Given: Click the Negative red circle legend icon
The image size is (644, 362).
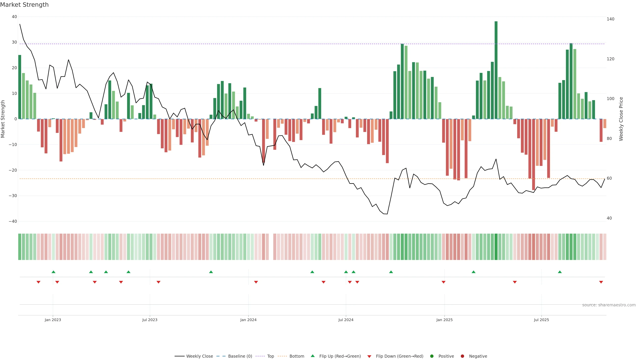Looking at the screenshot, I should tap(462, 356).
